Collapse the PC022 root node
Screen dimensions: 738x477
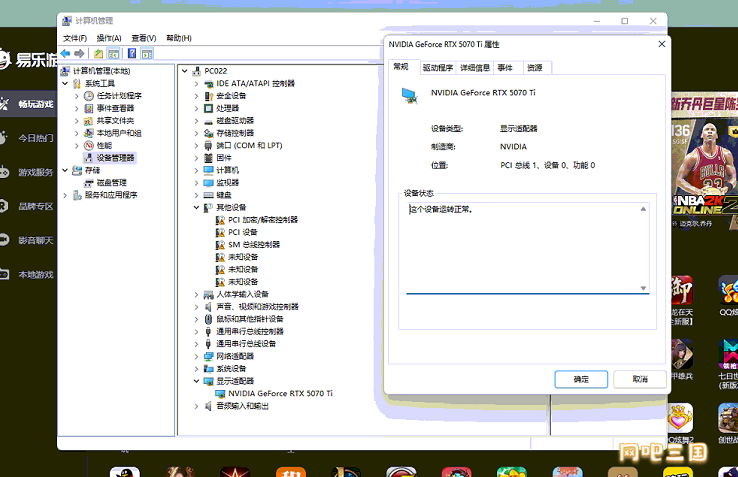[x=184, y=71]
